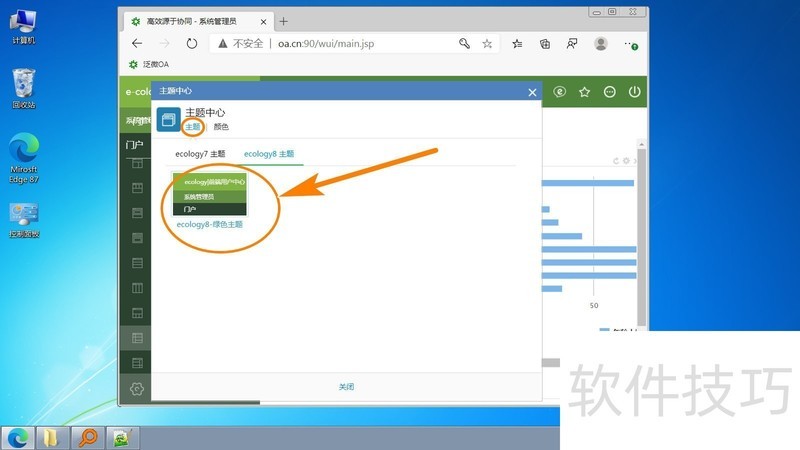Open the file explorer taskbar icon

[x=52, y=438]
